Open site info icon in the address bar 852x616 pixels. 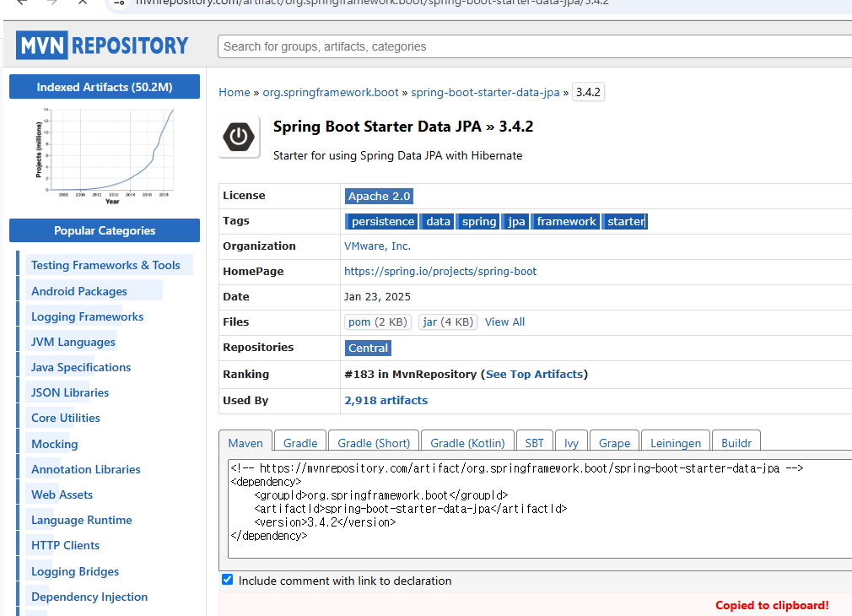point(120,3)
